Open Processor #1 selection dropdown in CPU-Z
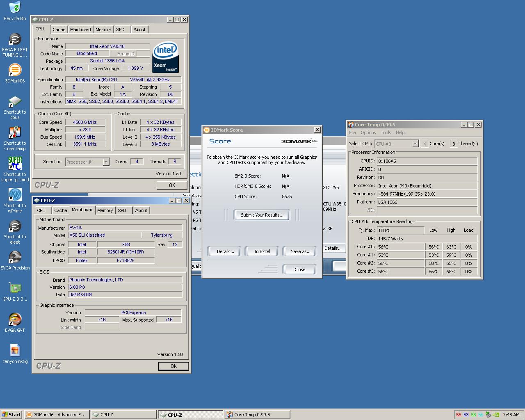 click(106, 162)
